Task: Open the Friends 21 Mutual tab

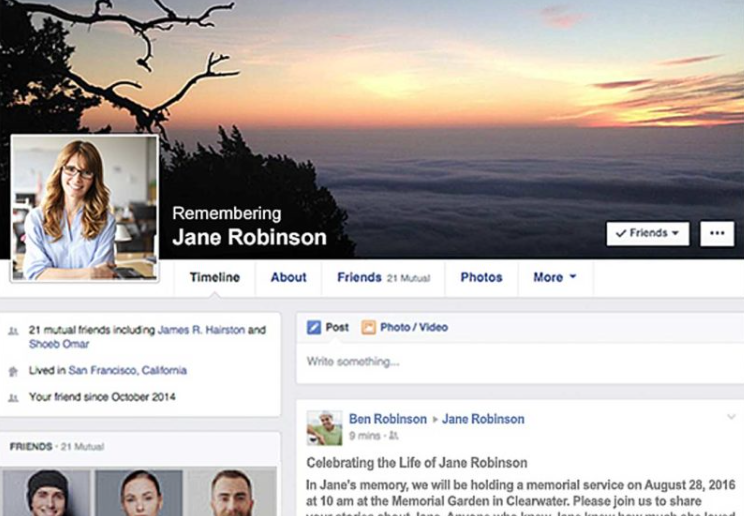Action: tap(383, 277)
